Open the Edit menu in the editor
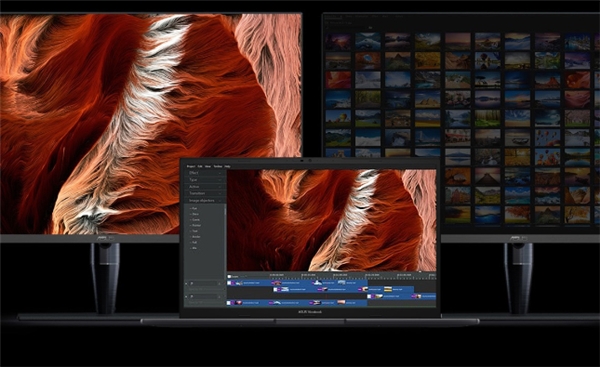 pos(200,166)
